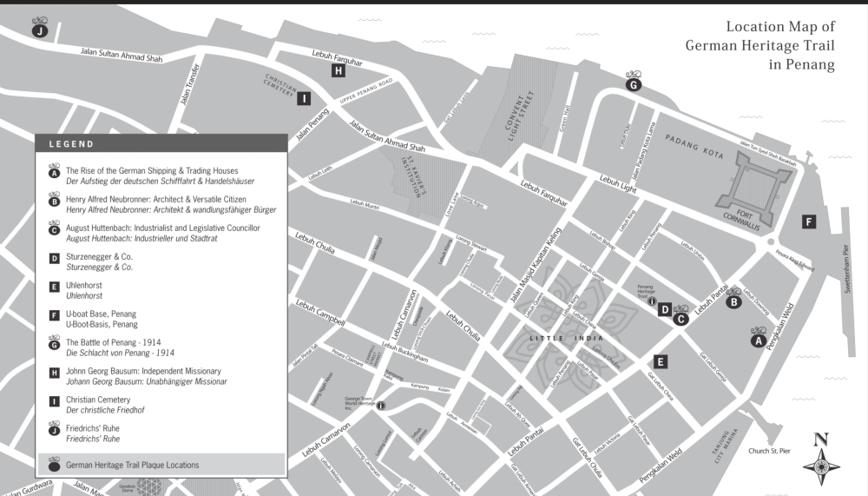This screenshot has height=496, width=868.
Task: Select the E square marker on the map
Action: coord(660,362)
